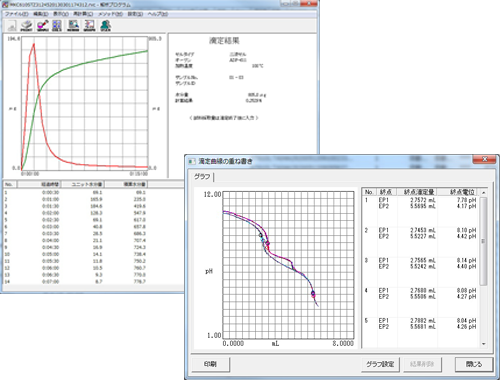Open the 再計算(C) menu
This screenshot has height=380, width=500.
[x=83, y=14]
